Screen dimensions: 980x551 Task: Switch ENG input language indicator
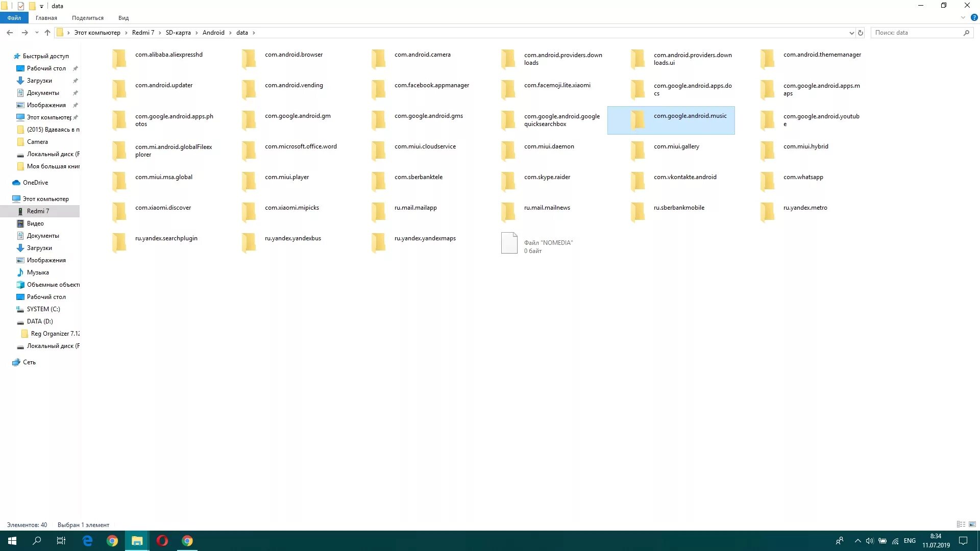pos(910,541)
